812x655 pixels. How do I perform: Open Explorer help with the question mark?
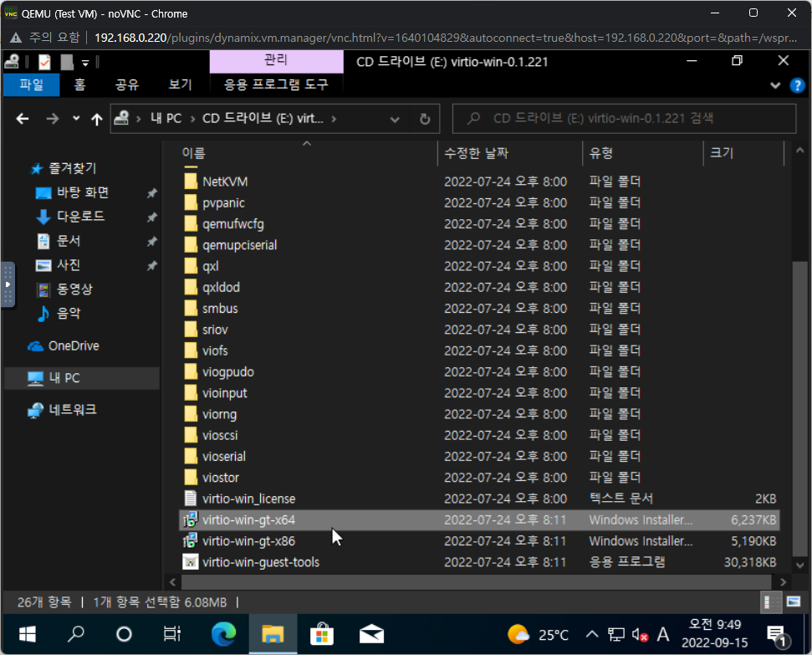[797, 85]
